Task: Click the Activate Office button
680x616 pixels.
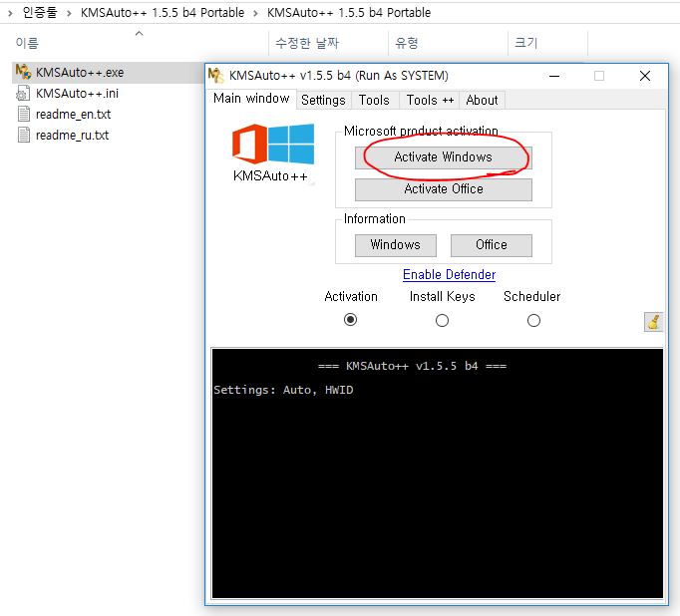Action: 444,189
